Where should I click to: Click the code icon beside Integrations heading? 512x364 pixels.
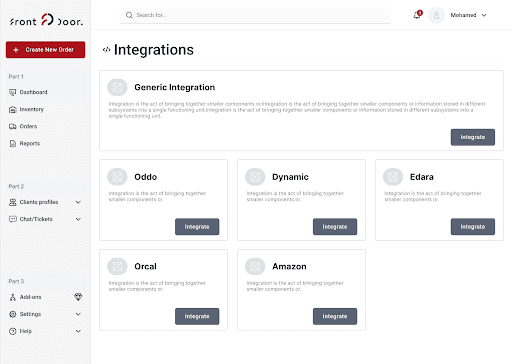(106, 50)
